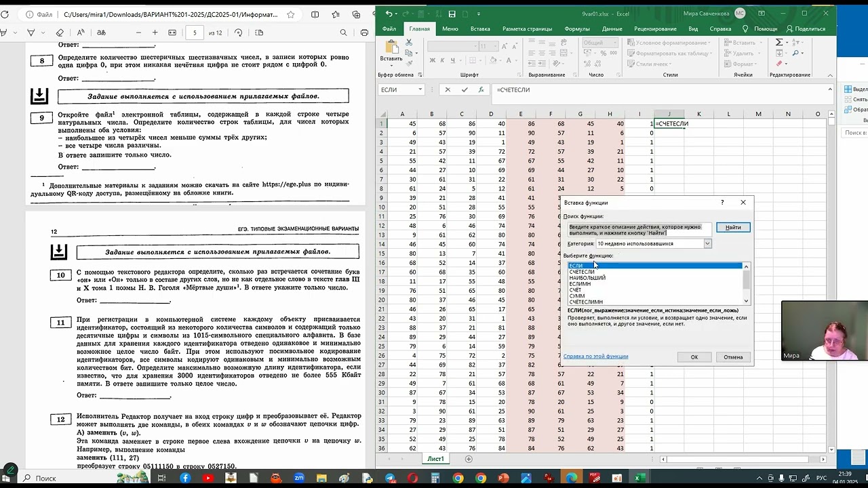Screen dimensions: 868x488
Task: Click the dialog help question mark
Action: coord(722,202)
